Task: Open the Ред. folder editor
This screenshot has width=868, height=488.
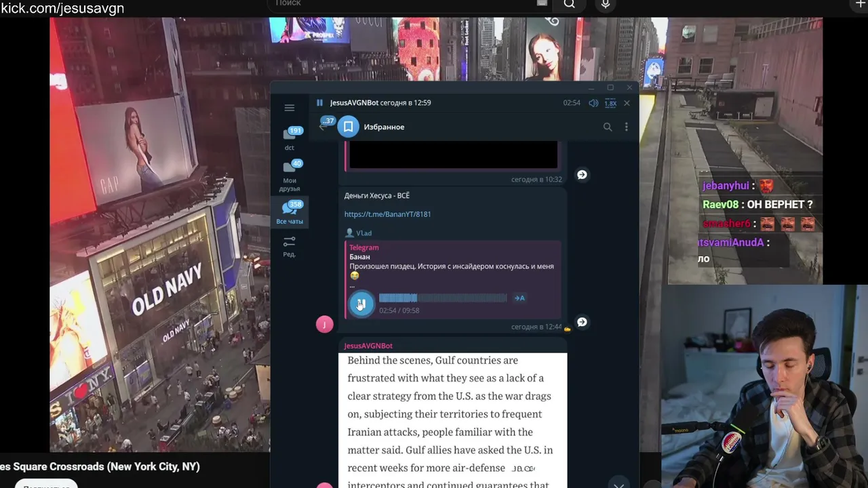Action: 290,246
